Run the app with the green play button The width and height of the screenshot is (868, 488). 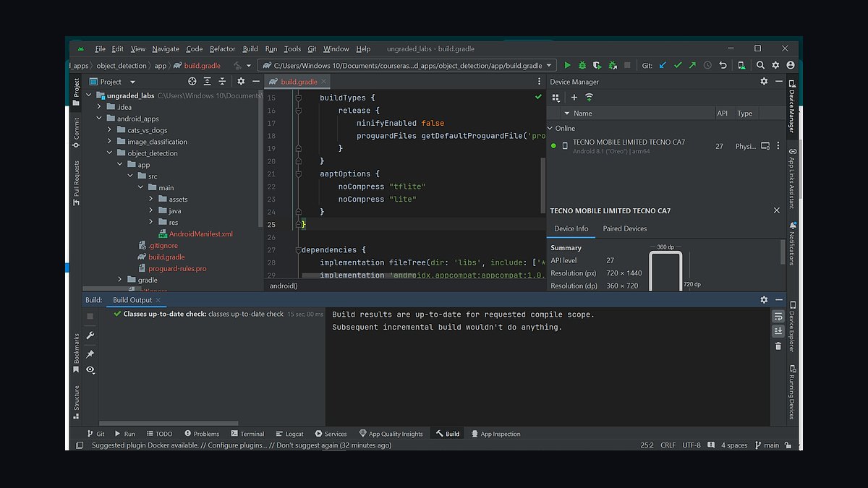[567, 65]
